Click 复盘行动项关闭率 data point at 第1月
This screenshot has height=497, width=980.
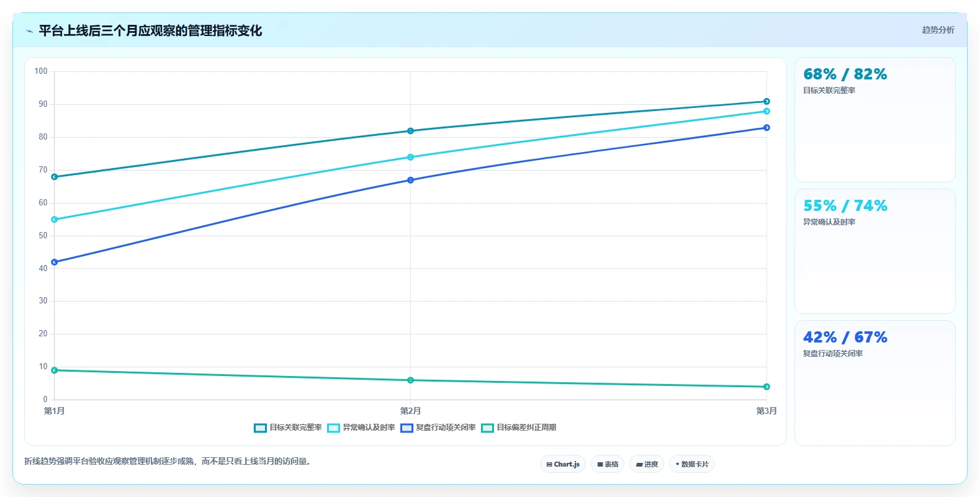(55, 262)
